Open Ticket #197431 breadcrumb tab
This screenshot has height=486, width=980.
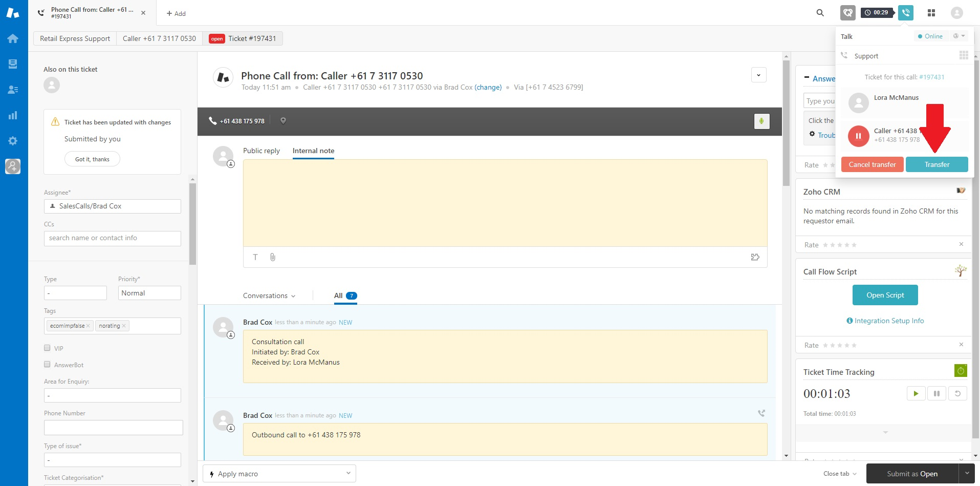pos(243,38)
